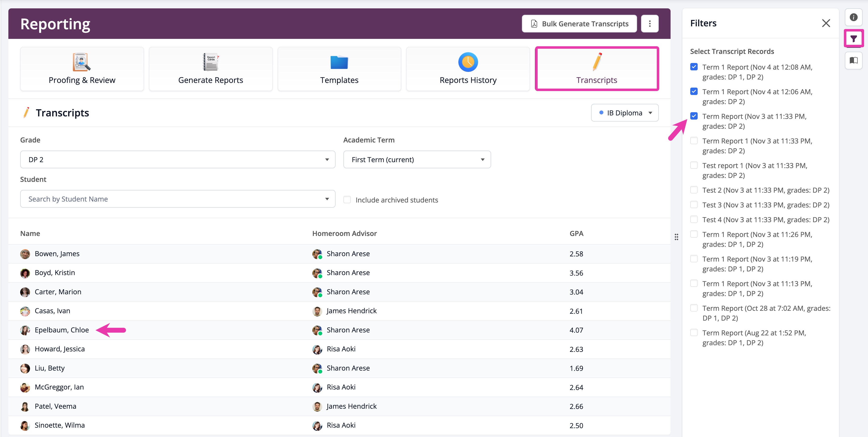Open the IB Diploma program selector
The width and height of the screenshot is (868, 437).
[x=624, y=112]
